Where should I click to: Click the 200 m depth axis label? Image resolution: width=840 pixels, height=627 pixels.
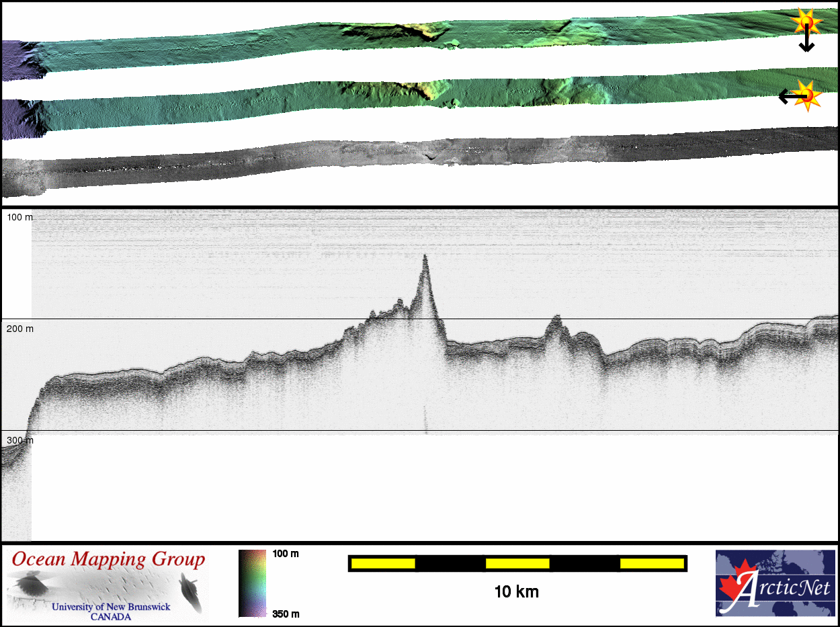pos(20,329)
